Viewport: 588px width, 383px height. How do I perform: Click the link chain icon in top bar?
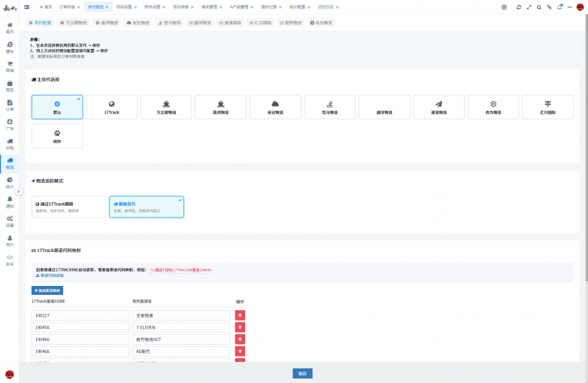point(549,7)
